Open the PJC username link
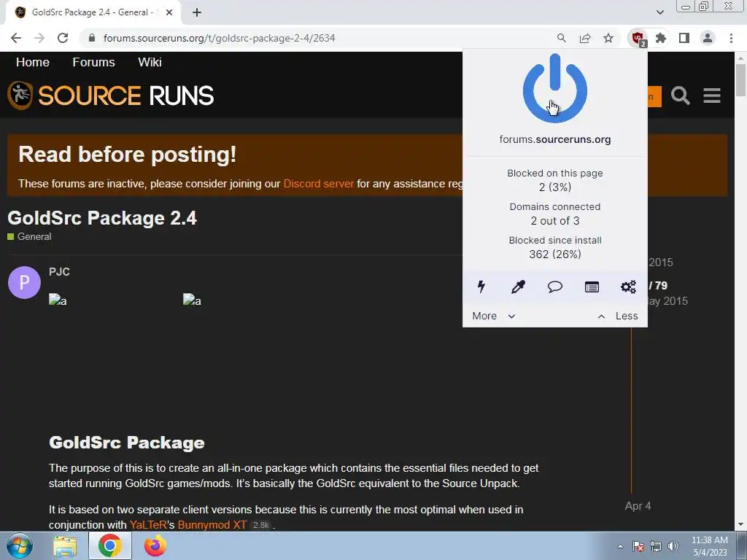Image resolution: width=747 pixels, height=560 pixels. pyautogui.click(x=59, y=272)
